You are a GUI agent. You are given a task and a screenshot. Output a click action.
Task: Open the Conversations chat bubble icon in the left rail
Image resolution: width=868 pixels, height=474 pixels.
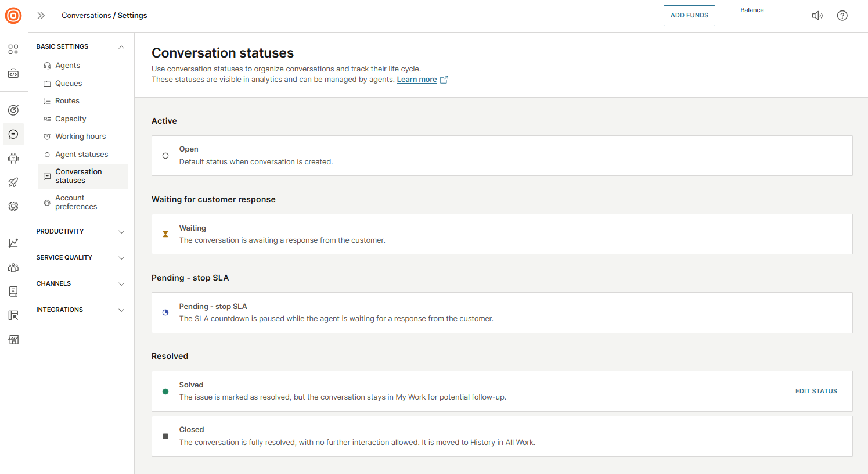point(13,134)
